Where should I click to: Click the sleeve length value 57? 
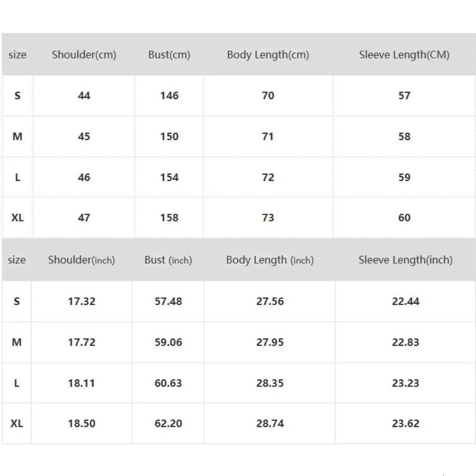tap(404, 96)
